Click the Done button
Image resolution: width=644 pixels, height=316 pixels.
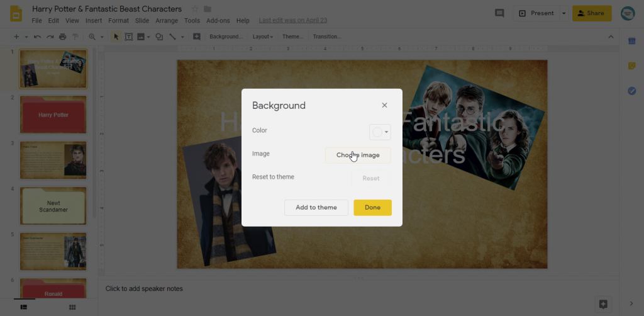(372, 208)
